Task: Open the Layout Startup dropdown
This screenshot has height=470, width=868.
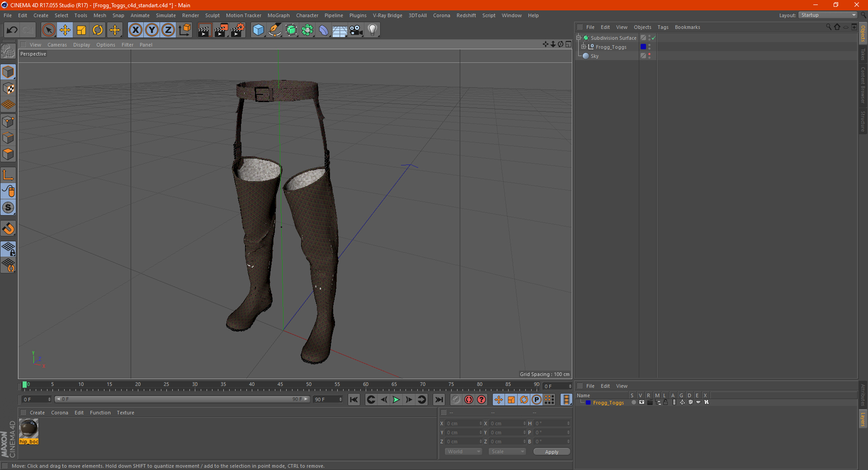Action: pos(828,15)
